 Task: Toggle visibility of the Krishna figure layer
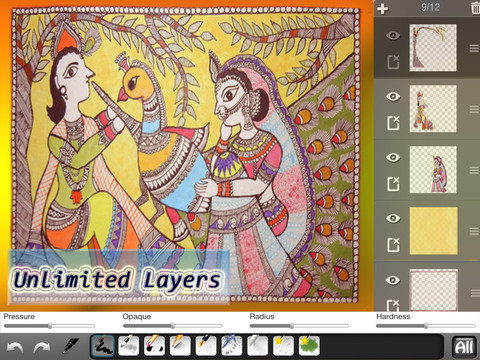(393, 97)
